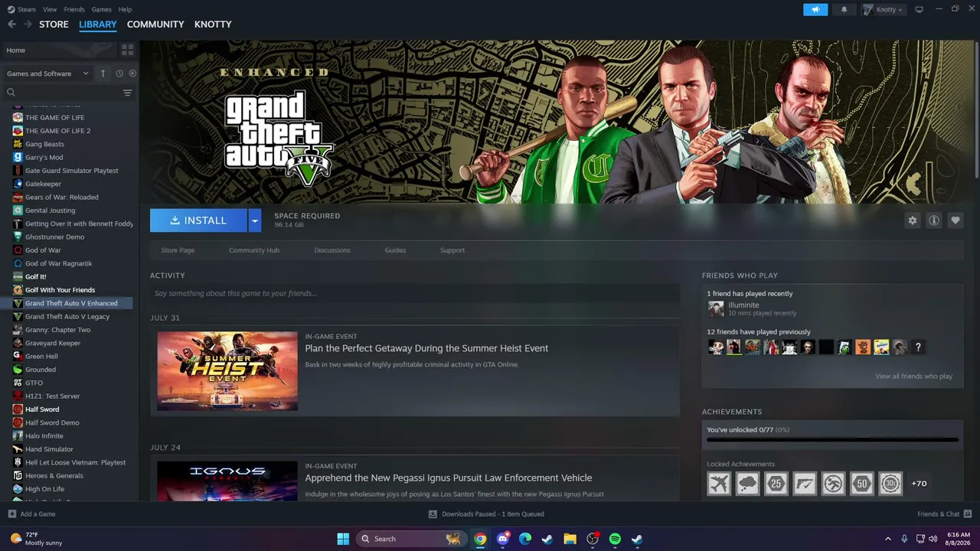Open the Knotty account dropdown
This screenshot has height=551, width=980.
click(884, 9)
